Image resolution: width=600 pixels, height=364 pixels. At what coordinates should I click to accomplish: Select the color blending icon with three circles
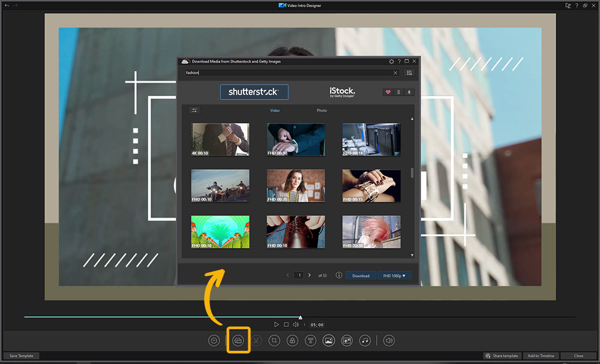click(x=291, y=340)
